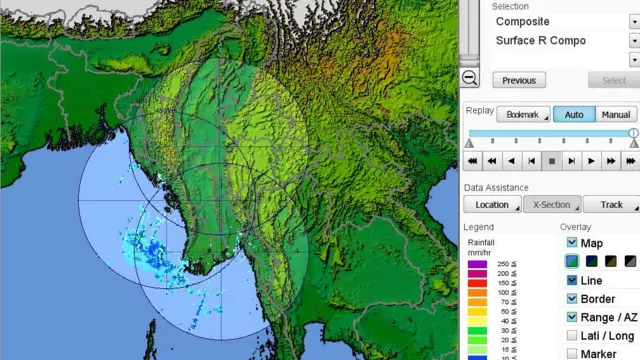This screenshot has width=640, height=360.
Task: Open the Surface R Compo dropdown
Action: coord(634,40)
